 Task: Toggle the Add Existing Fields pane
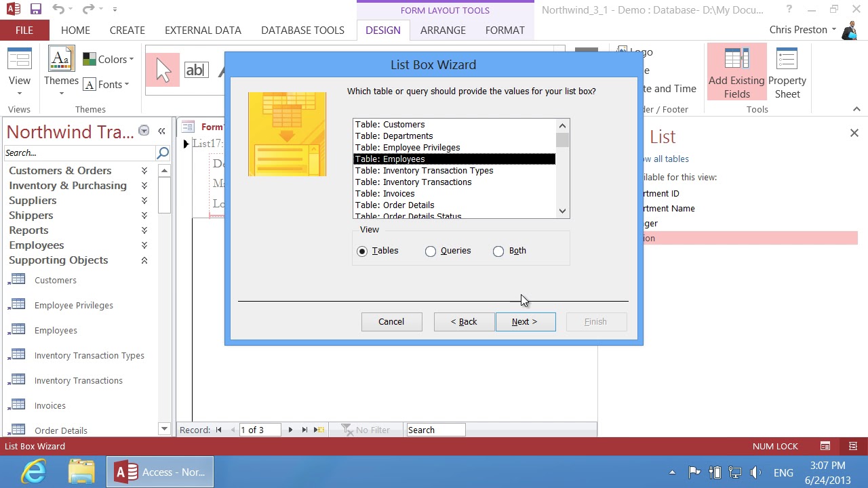736,72
